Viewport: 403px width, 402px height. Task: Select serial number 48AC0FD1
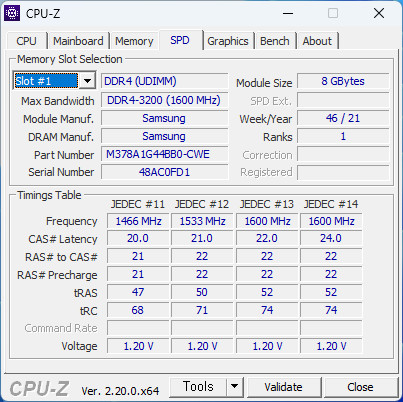(x=165, y=172)
